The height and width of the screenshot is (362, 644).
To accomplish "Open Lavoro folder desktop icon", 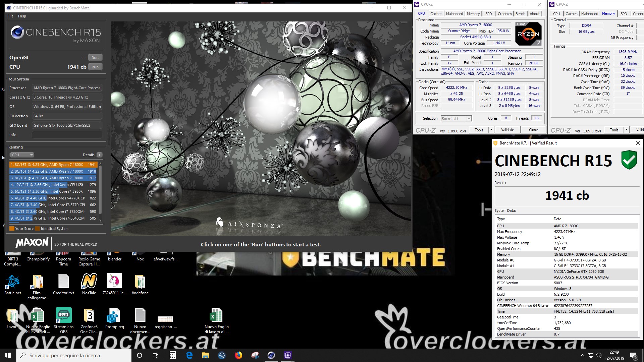I will tap(13, 318).
